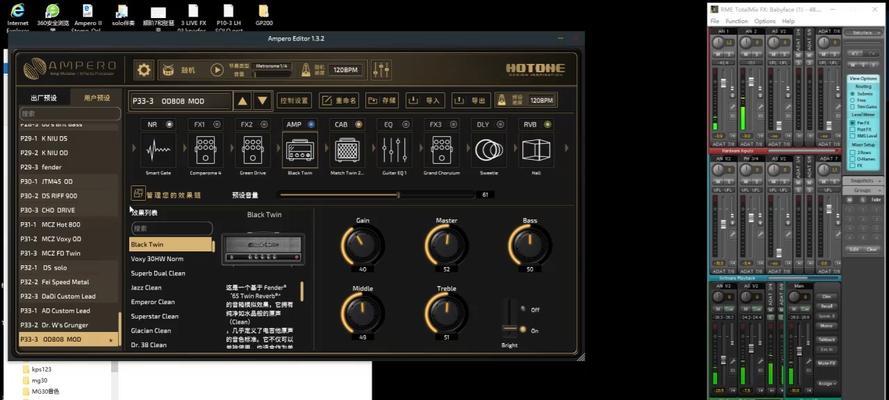This screenshot has width=889, height=400.
Task: Open the TotalMix Function menu
Action: (736, 21)
